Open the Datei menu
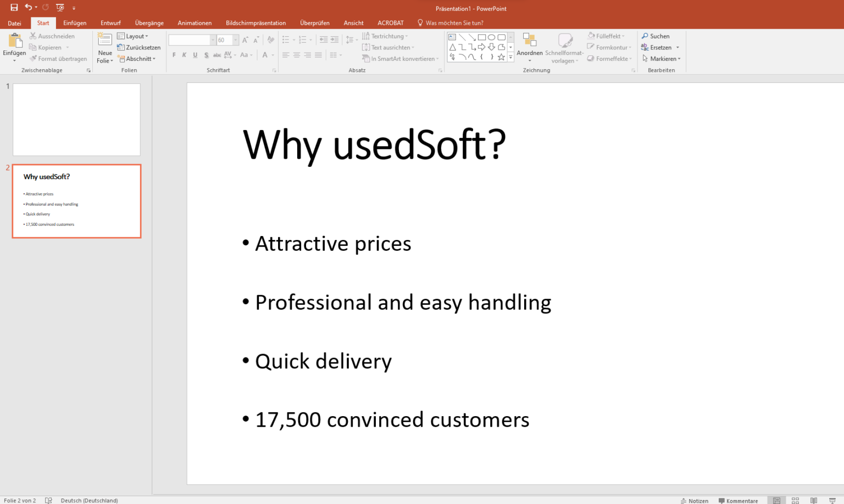Viewport: 844px width, 504px height. (x=14, y=23)
